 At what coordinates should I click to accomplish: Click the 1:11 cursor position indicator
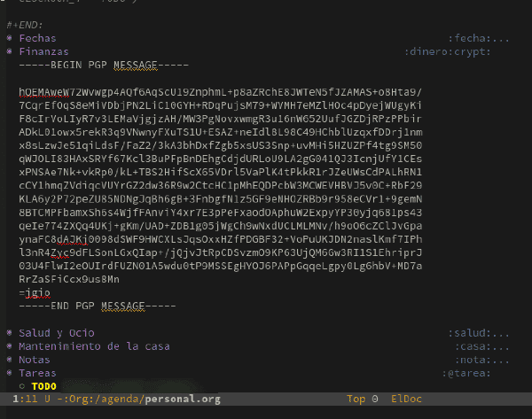pyautogui.click(x=25, y=399)
